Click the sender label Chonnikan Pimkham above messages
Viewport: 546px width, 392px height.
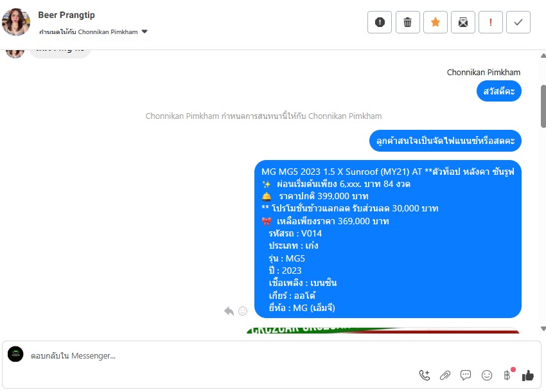[x=484, y=73]
